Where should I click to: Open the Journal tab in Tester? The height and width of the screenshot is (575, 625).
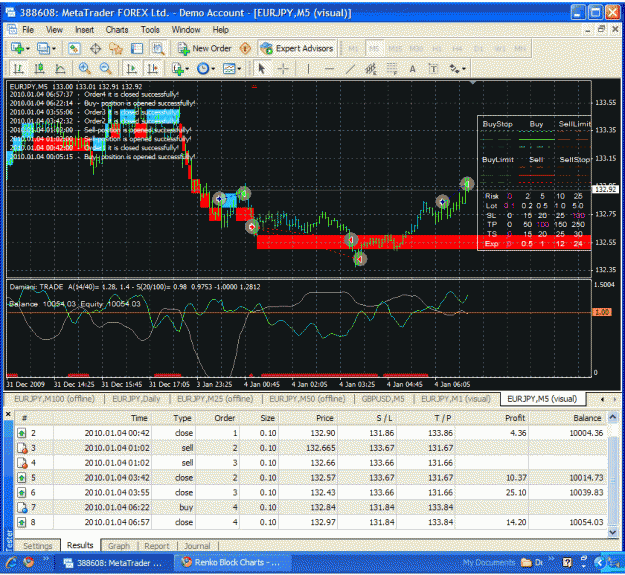coord(197,546)
